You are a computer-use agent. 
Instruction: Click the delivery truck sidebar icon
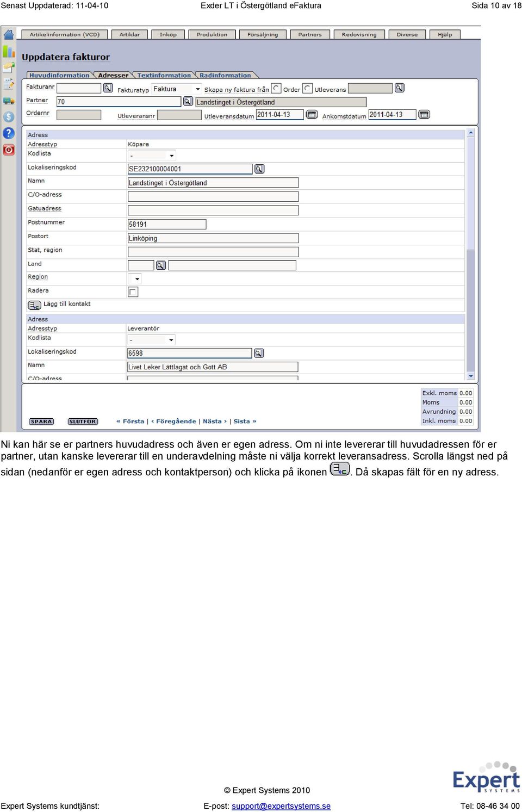point(9,101)
